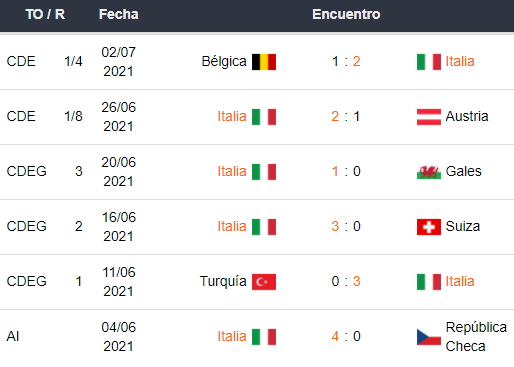Open the Suiza team link
The width and height of the screenshot is (514, 367).
click(x=463, y=226)
